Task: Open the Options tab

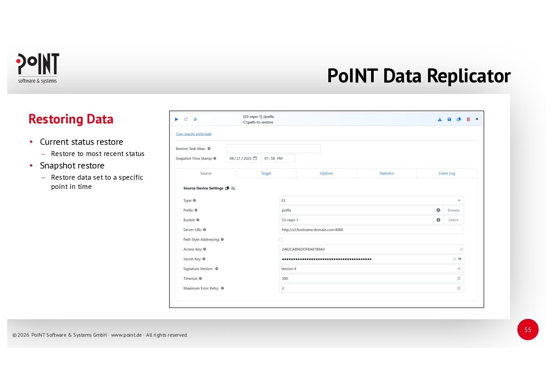Action: (326, 173)
